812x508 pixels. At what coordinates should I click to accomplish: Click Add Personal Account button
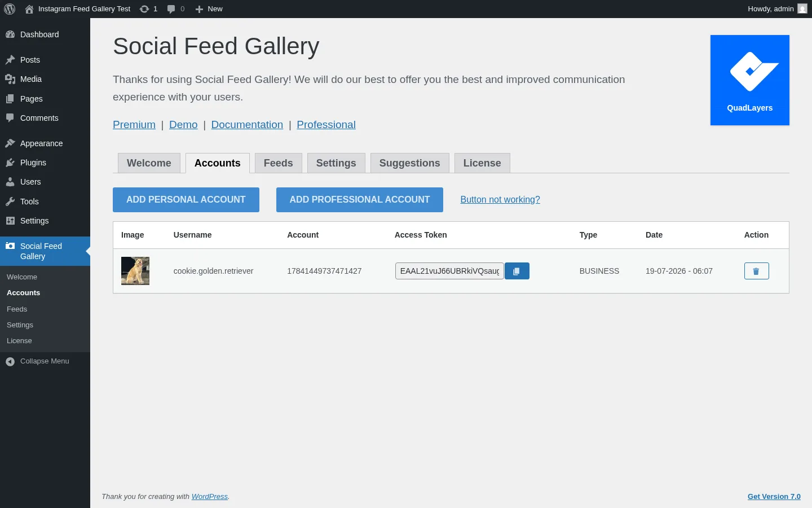point(186,200)
